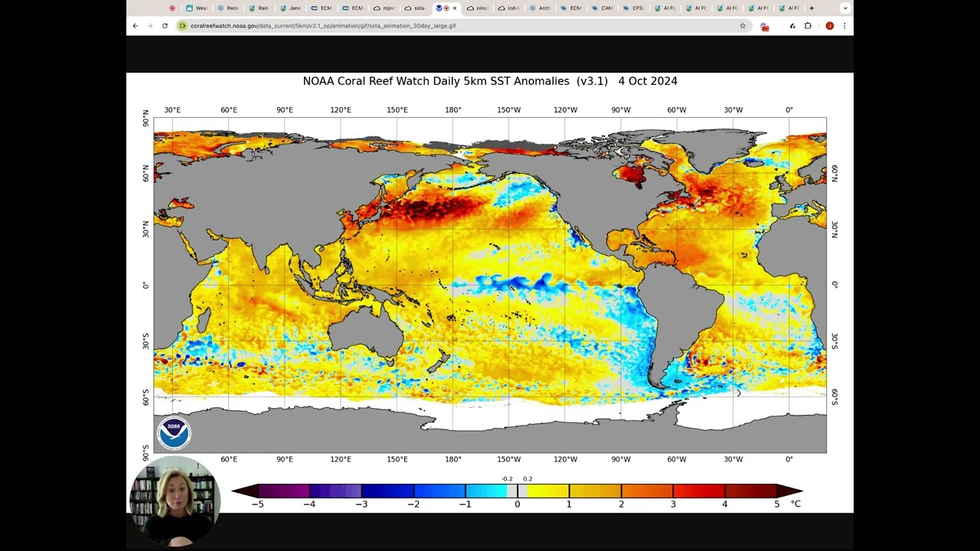
Task: Switch to the "iod" tab
Action: pos(509,8)
